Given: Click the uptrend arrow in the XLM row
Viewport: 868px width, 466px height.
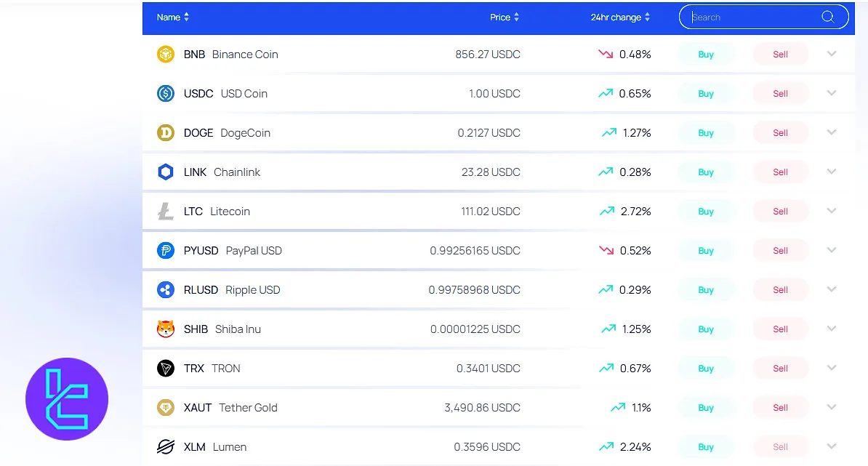Looking at the screenshot, I should coord(606,446).
